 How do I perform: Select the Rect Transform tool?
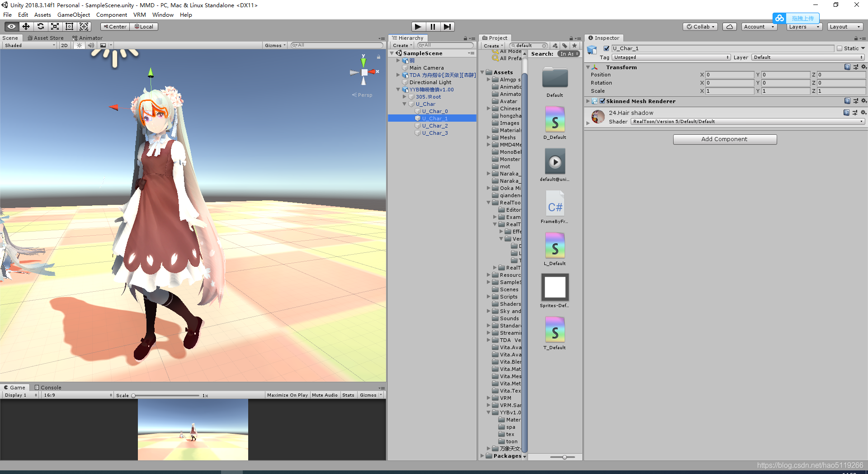click(69, 26)
